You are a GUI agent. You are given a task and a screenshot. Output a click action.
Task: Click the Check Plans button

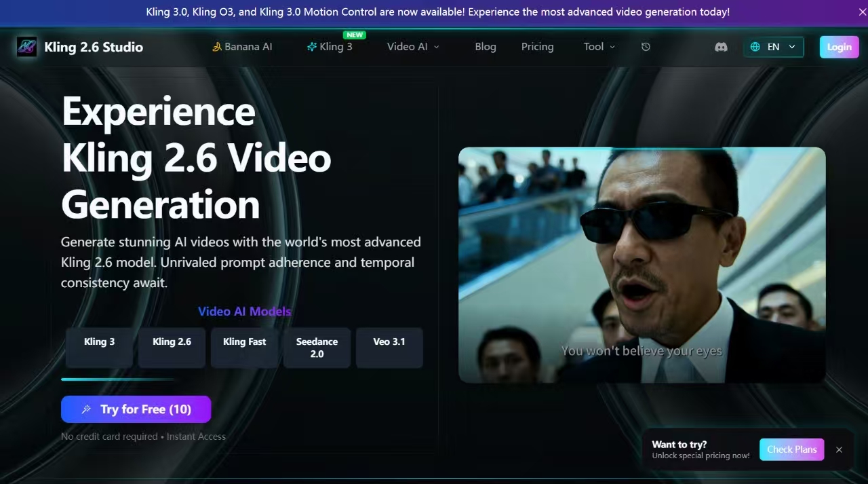tap(791, 449)
